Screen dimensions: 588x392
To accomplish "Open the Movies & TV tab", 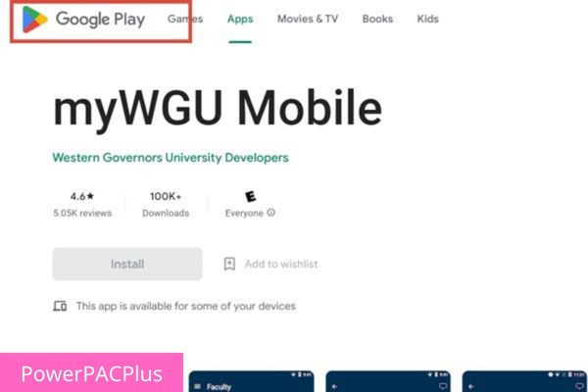I will coord(308,19).
